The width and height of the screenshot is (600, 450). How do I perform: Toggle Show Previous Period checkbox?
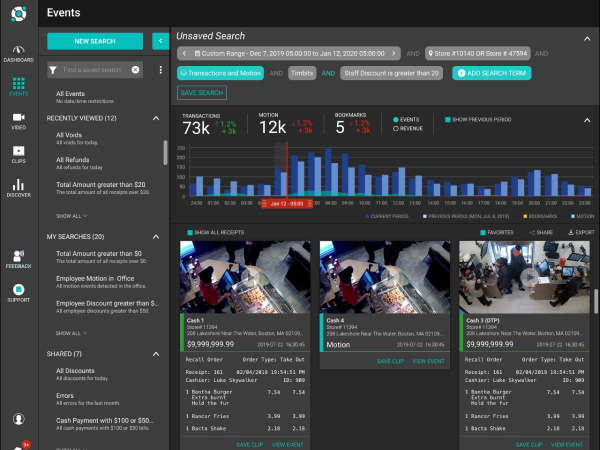(448, 120)
